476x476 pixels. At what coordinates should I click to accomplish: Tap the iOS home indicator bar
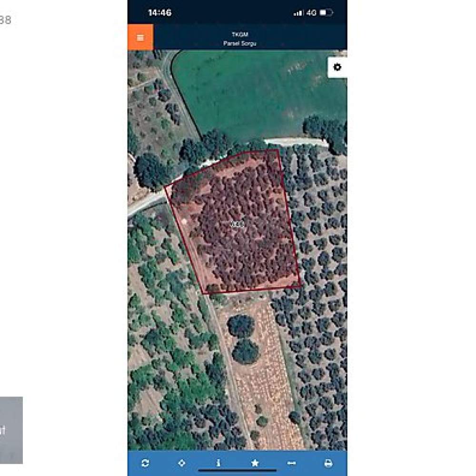pos(238,471)
